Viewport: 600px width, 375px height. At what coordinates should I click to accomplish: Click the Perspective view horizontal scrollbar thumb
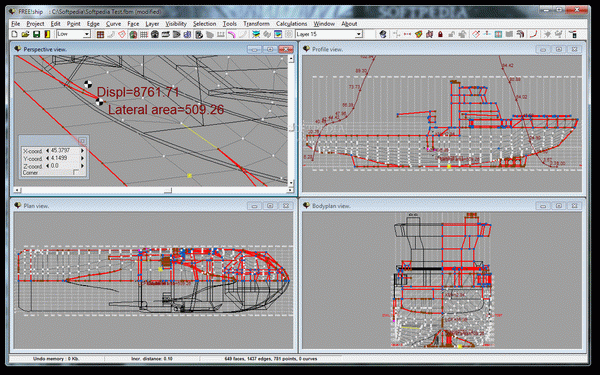point(168,190)
